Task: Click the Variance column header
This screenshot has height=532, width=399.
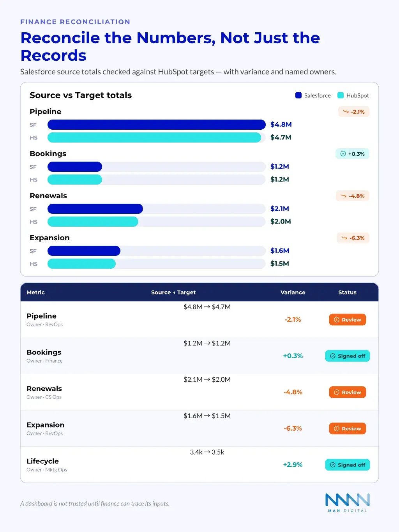Action: click(x=293, y=292)
